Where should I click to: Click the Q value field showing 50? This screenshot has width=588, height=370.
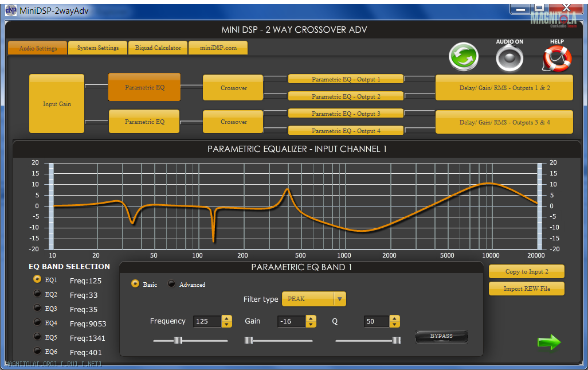pos(377,321)
